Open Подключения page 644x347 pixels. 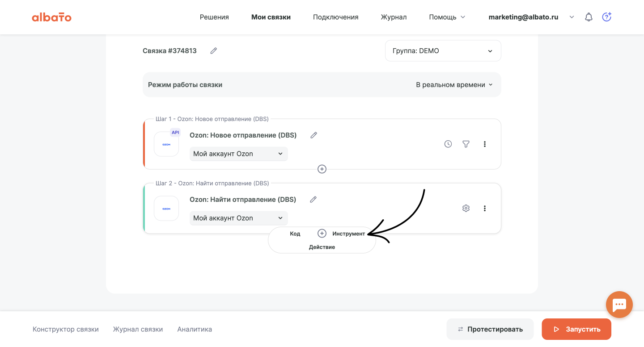[336, 17]
